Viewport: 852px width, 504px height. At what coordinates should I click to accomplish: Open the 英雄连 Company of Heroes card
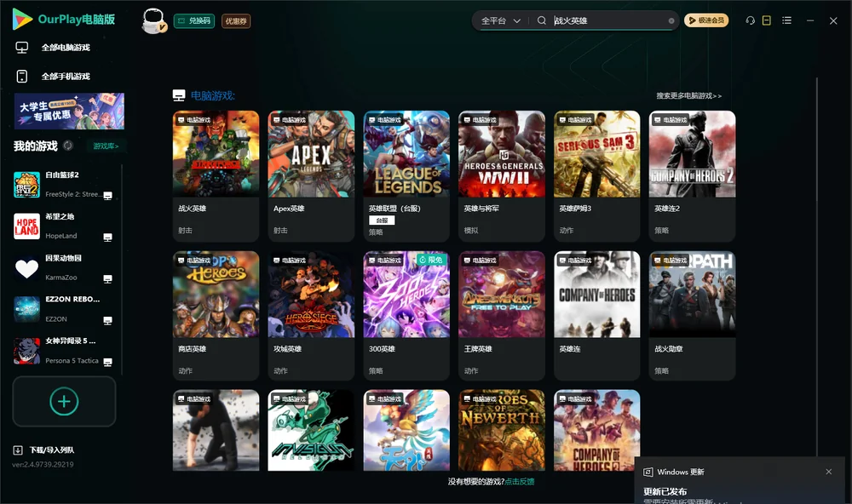(597, 316)
